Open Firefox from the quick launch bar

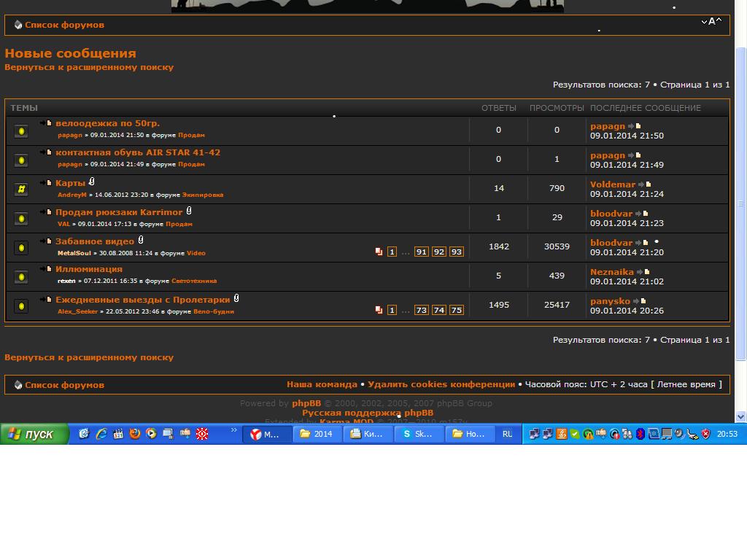coord(134,434)
